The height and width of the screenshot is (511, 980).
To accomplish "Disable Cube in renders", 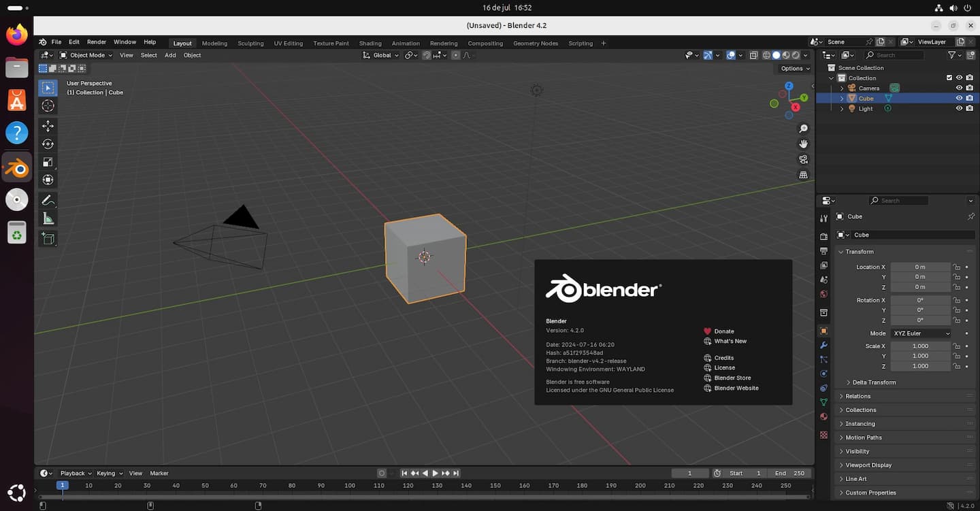I will point(969,98).
